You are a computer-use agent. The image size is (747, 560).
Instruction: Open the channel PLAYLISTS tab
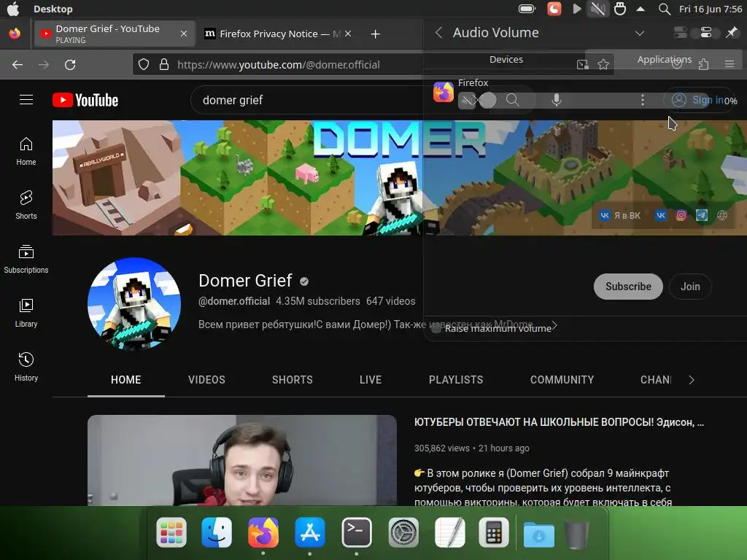pos(456,380)
